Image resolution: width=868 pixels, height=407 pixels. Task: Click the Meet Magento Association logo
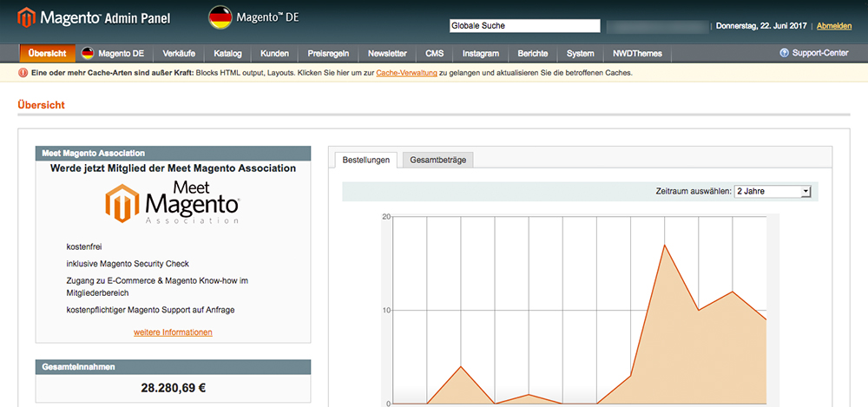pyautogui.click(x=172, y=202)
